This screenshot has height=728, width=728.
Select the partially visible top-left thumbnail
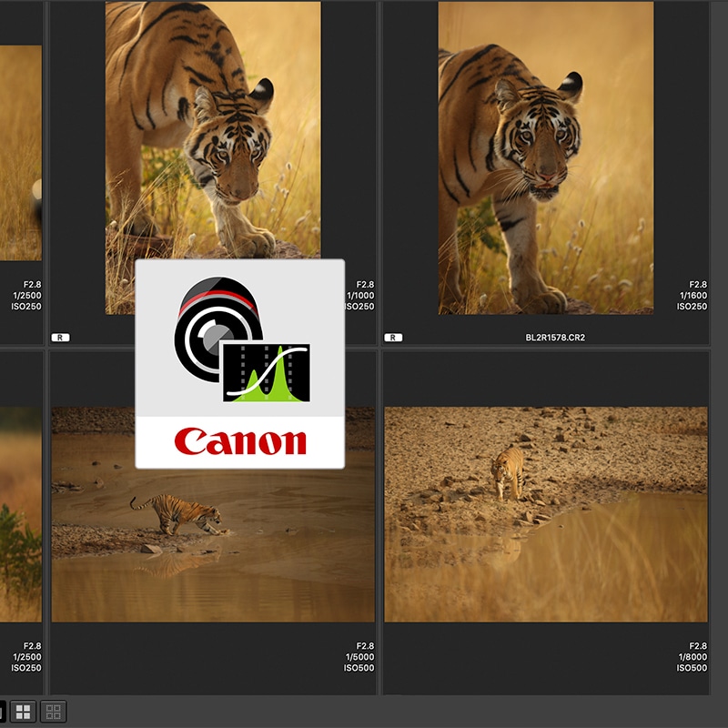coord(20,153)
